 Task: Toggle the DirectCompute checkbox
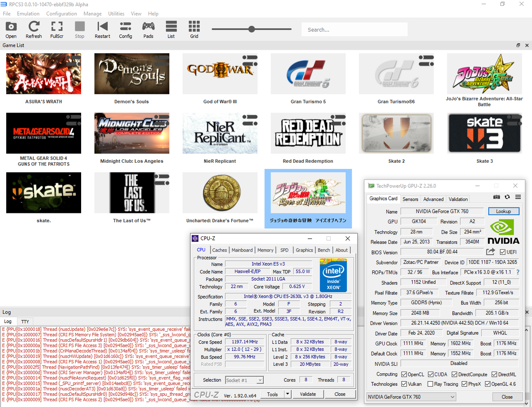coord(454,375)
